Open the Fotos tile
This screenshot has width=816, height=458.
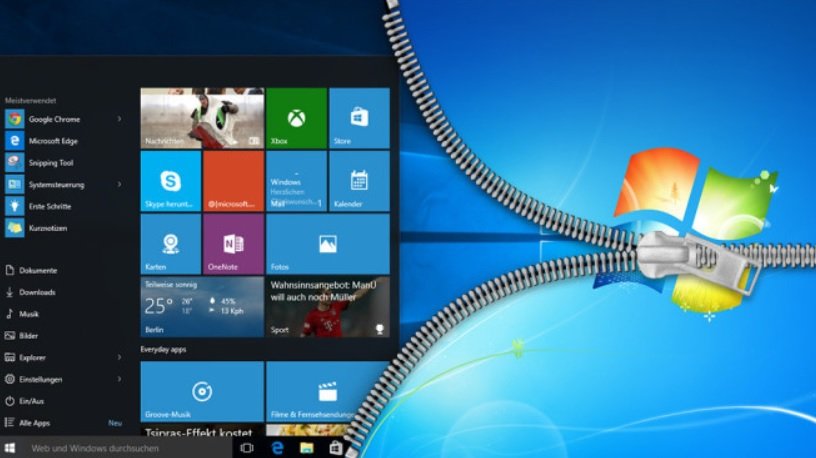[328, 244]
